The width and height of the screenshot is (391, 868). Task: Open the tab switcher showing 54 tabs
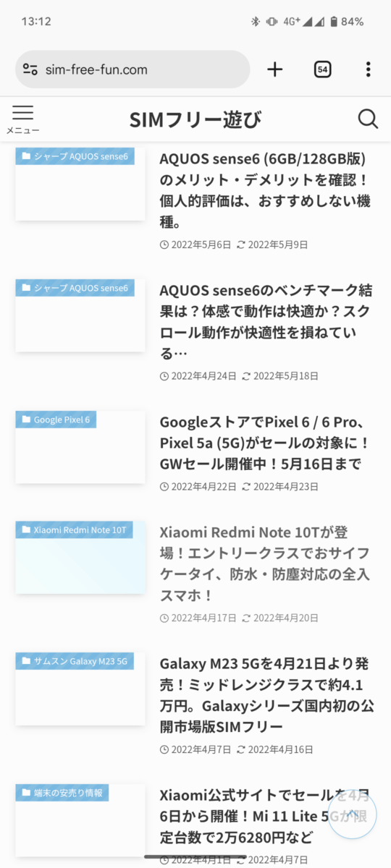[323, 69]
